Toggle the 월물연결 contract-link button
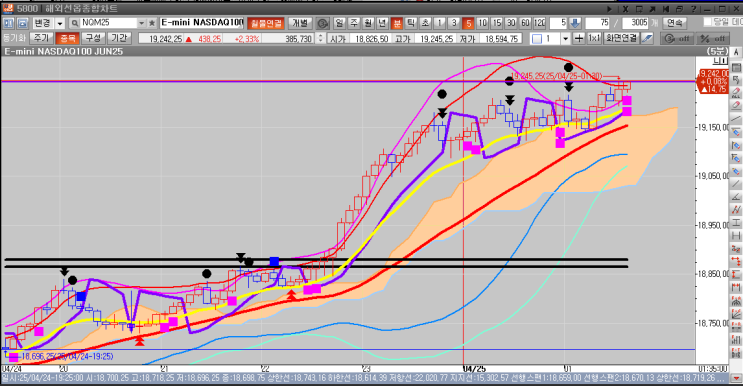Viewport: 743px width, 386px height. (x=266, y=23)
